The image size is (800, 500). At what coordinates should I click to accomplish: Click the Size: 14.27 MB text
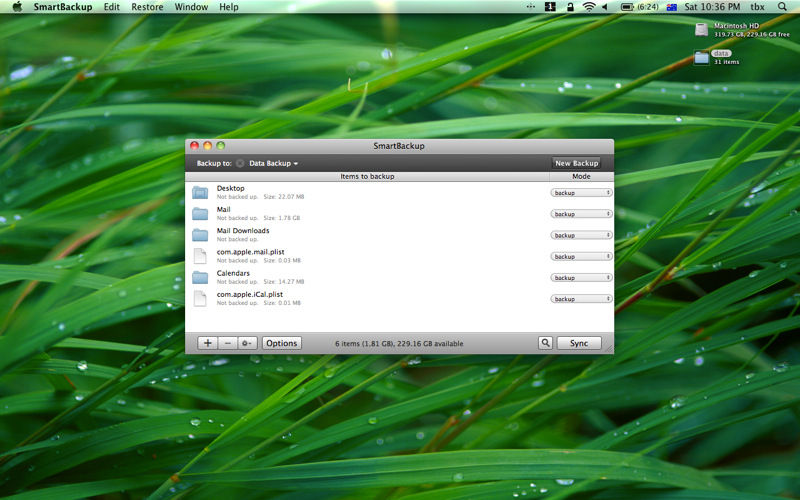284,282
